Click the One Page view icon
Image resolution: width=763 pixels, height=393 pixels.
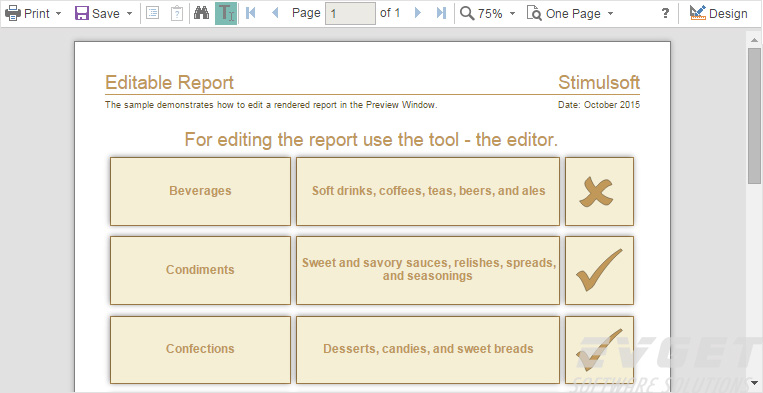[534, 13]
